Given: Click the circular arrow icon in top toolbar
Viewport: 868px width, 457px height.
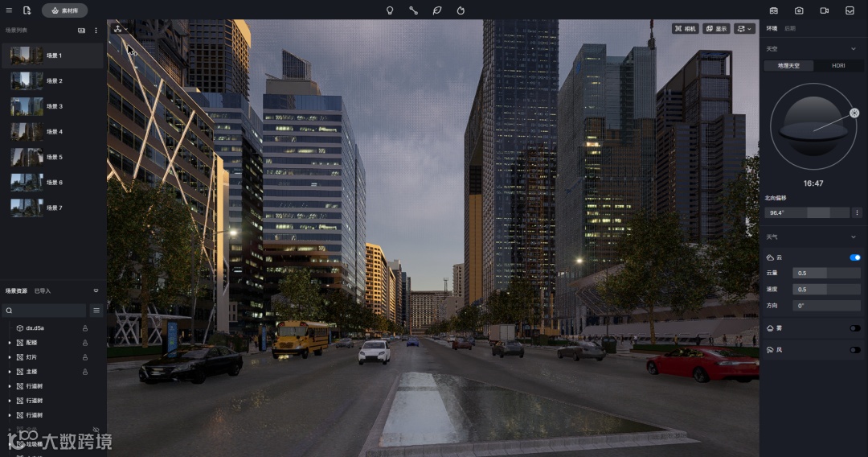Looking at the screenshot, I should (x=461, y=10).
